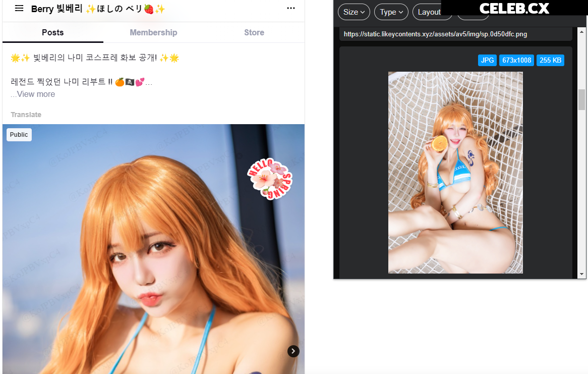This screenshot has width=588, height=374.
Task: Switch to the Posts tab
Action: [x=53, y=33]
